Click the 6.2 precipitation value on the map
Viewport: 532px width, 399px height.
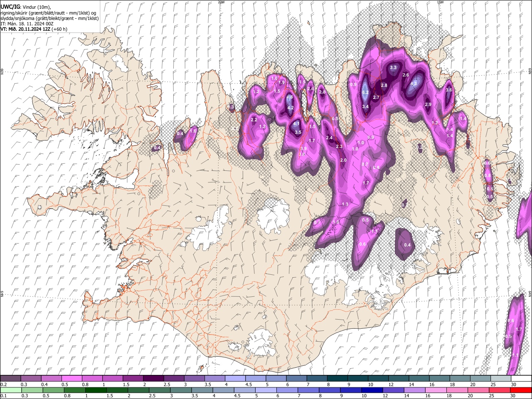[x=366, y=92]
